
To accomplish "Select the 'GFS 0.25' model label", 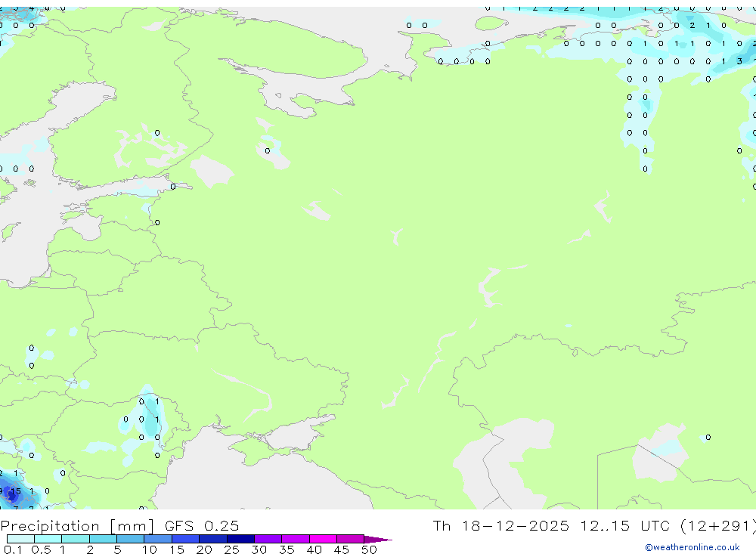I will pyautogui.click(x=202, y=525).
